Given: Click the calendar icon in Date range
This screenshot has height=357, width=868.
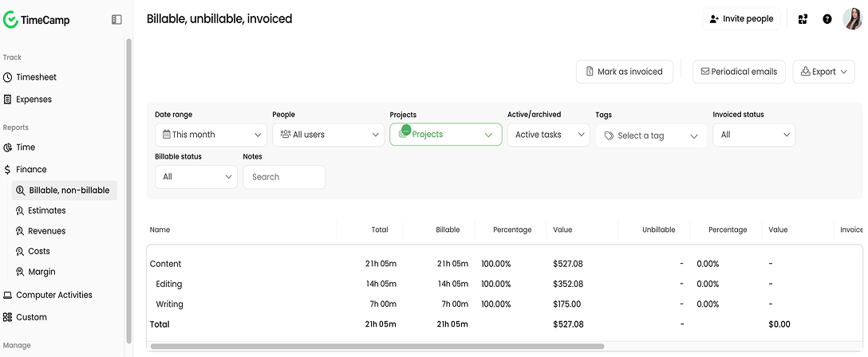Looking at the screenshot, I should coord(166,135).
